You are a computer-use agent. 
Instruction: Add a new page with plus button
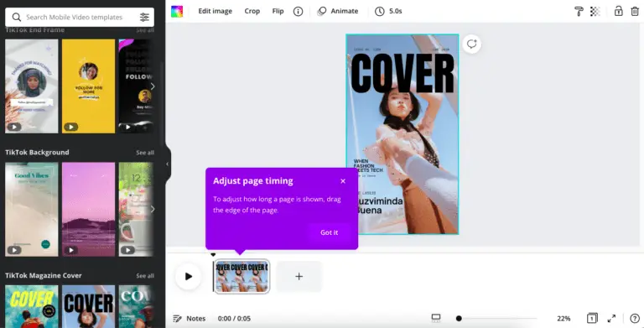point(299,277)
